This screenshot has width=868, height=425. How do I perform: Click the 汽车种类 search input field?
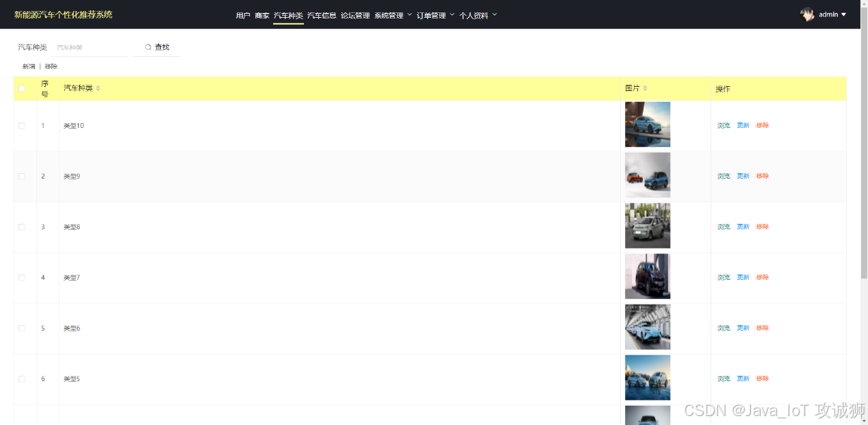90,47
